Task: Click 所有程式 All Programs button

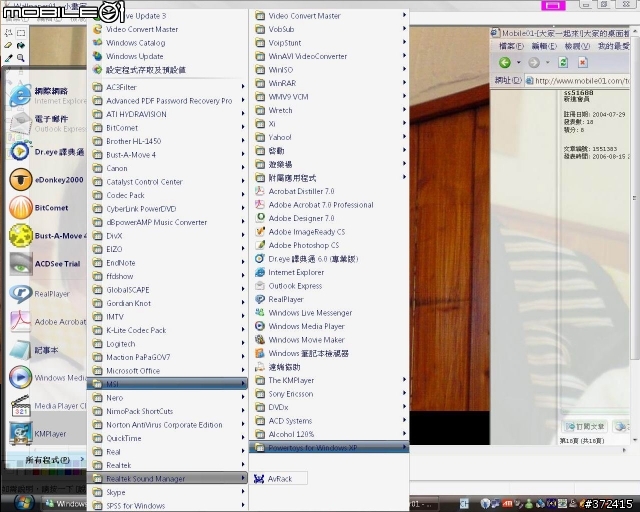Action: coord(47,460)
